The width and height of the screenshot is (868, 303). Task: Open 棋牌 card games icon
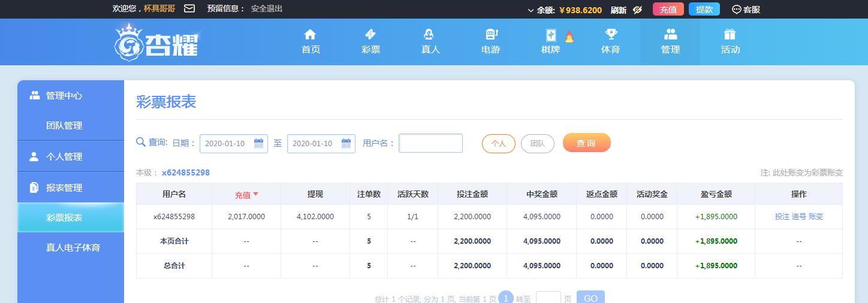click(550, 35)
